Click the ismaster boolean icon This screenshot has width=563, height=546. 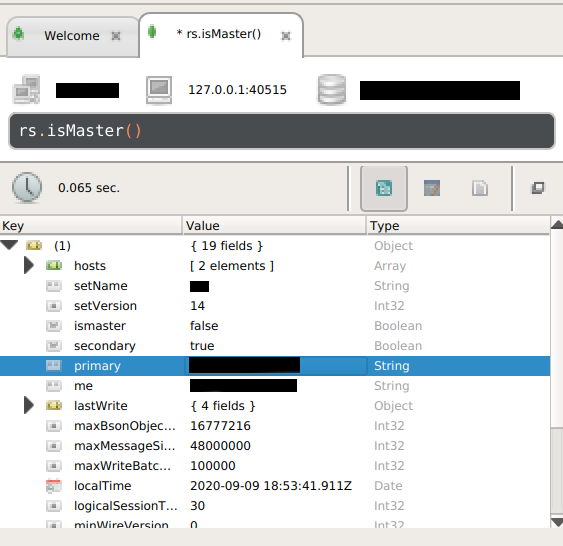[54, 326]
